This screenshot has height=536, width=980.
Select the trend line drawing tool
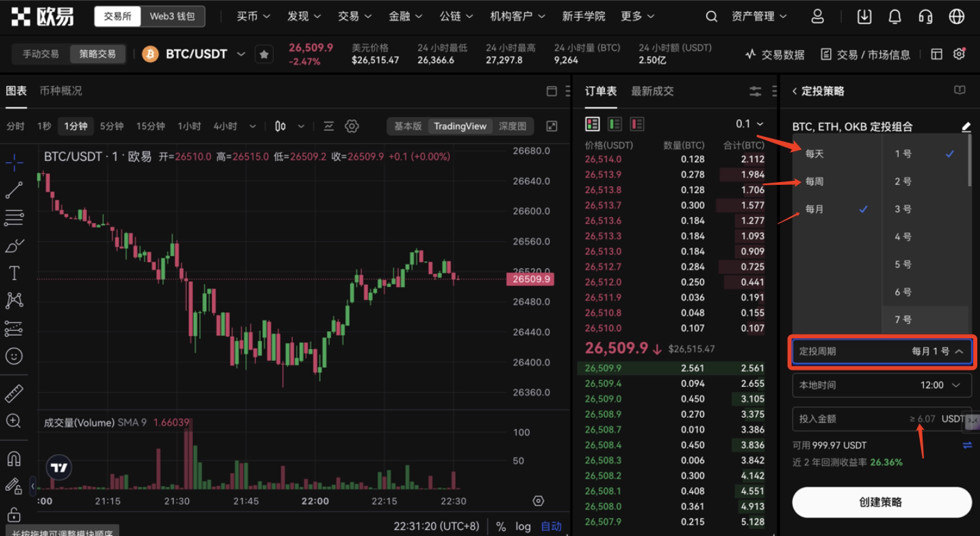[x=14, y=190]
